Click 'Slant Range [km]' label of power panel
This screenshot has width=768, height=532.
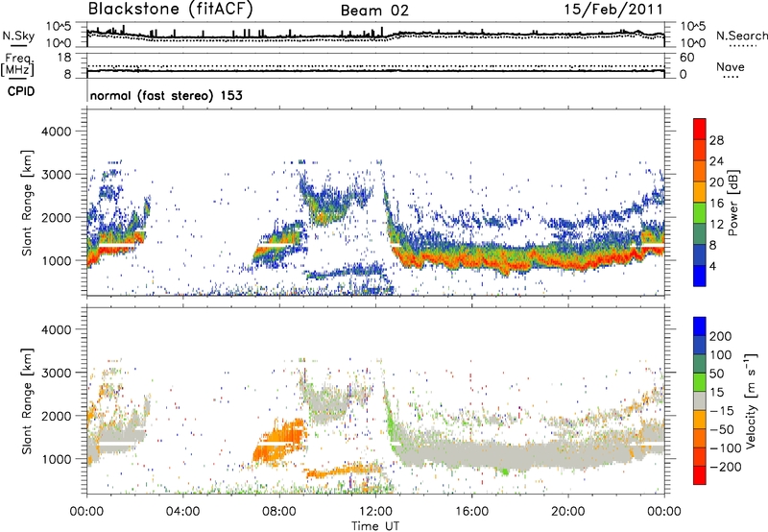tap(27, 204)
